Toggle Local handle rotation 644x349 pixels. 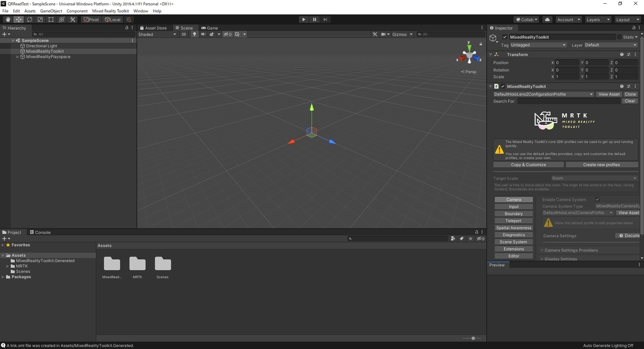coord(113,20)
